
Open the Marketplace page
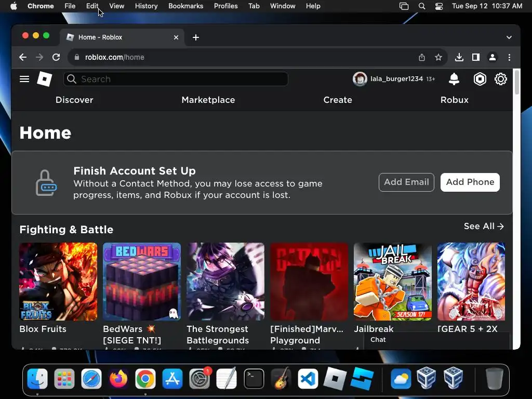(x=208, y=100)
